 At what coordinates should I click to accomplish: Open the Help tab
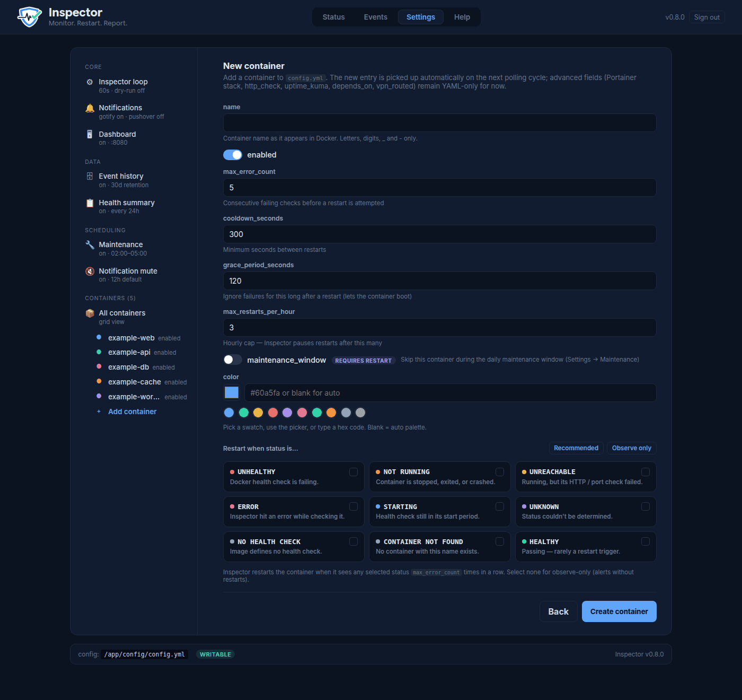[x=462, y=17]
